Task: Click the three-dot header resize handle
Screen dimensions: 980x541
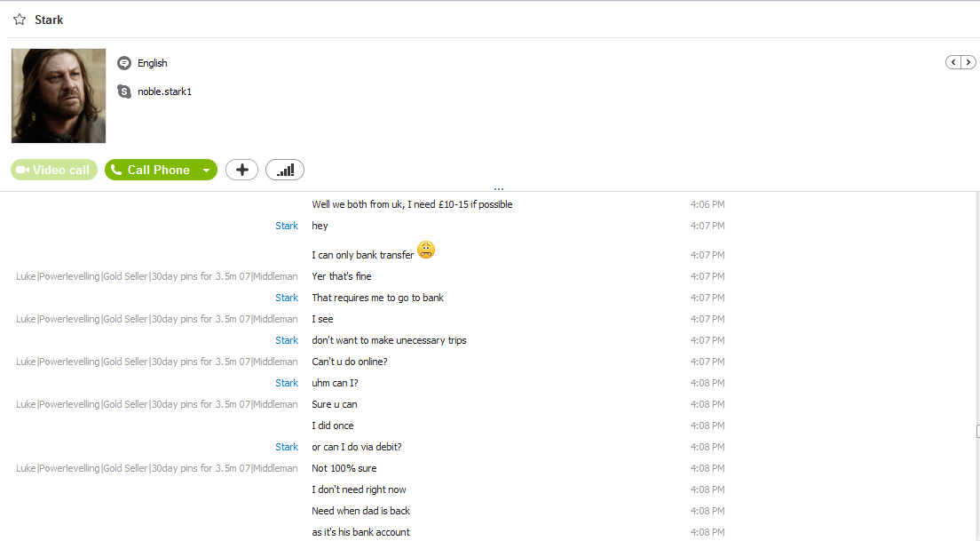Action: tap(499, 188)
